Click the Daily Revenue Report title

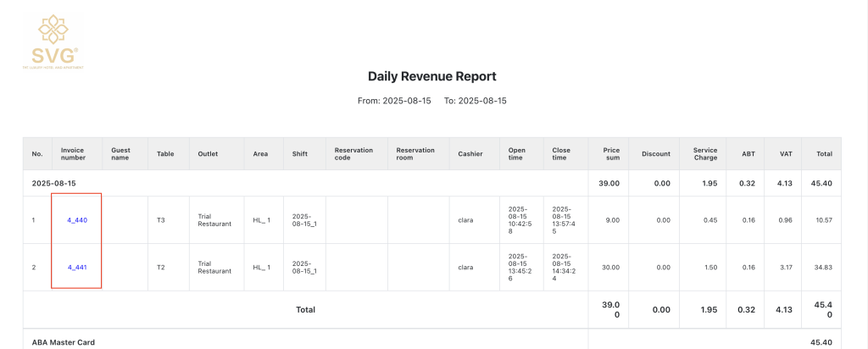(431, 76)
